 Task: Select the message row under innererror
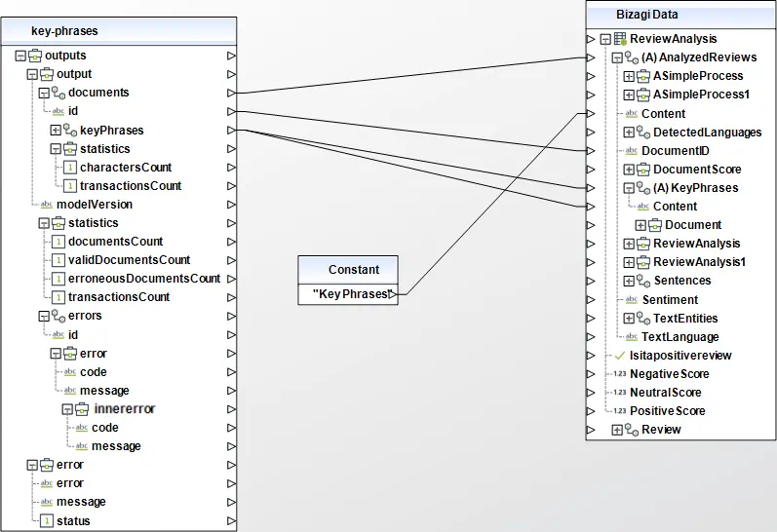[116, 446]
